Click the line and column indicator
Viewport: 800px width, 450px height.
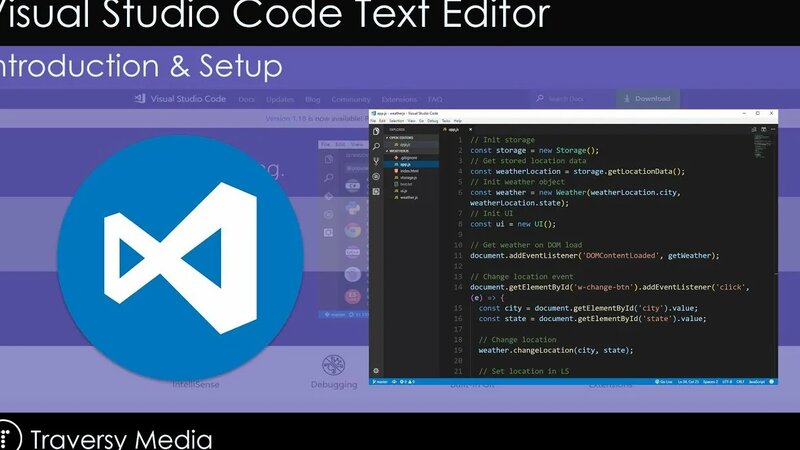tap(688, 382)
